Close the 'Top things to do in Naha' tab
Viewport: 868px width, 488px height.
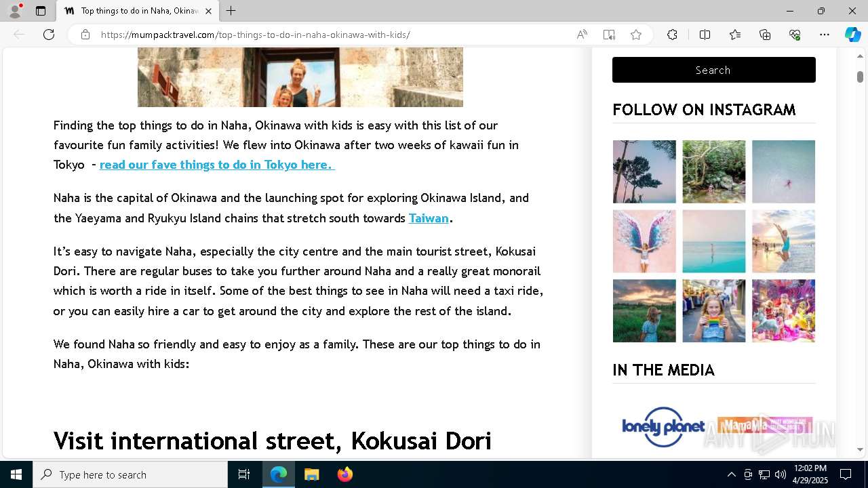[208, 11]
